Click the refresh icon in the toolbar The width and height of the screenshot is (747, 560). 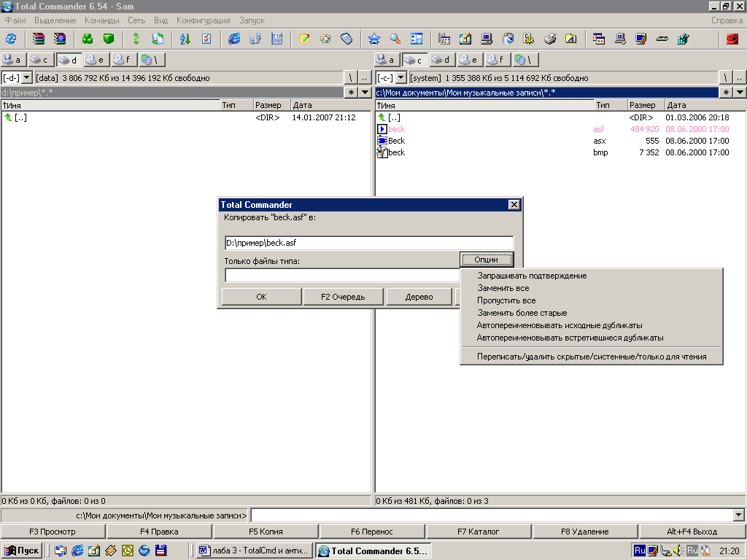tap(11, 39)
